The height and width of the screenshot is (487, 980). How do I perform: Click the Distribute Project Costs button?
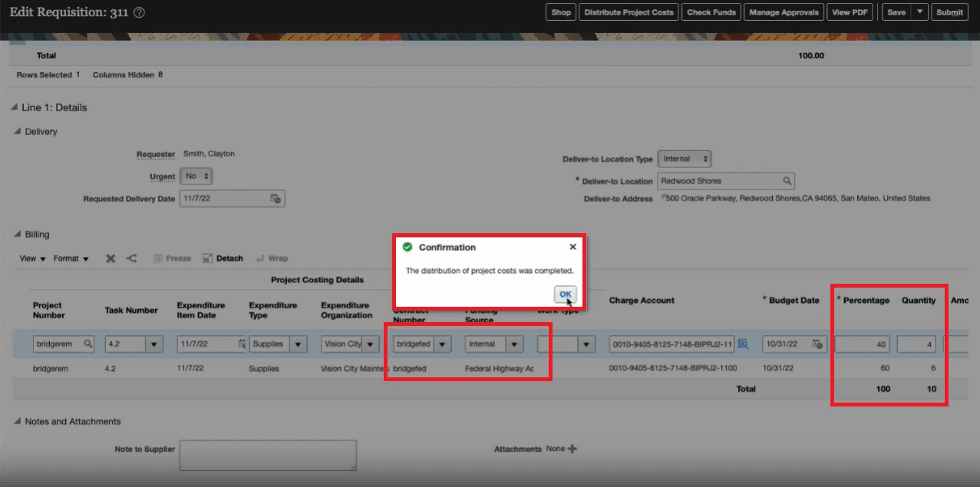coord(629,12)
